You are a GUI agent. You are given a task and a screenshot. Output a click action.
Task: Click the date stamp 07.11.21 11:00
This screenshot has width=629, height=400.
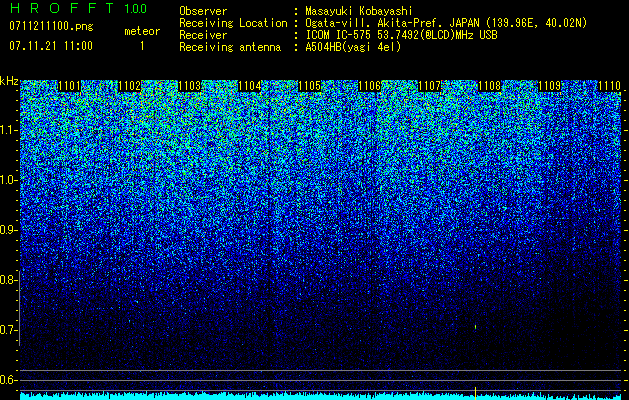click(x=51, y=45)
